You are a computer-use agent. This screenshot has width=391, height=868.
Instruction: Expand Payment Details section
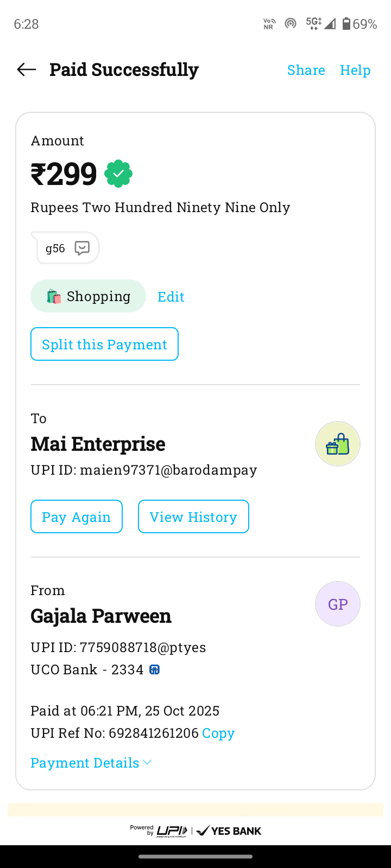[x=85, y=763]
